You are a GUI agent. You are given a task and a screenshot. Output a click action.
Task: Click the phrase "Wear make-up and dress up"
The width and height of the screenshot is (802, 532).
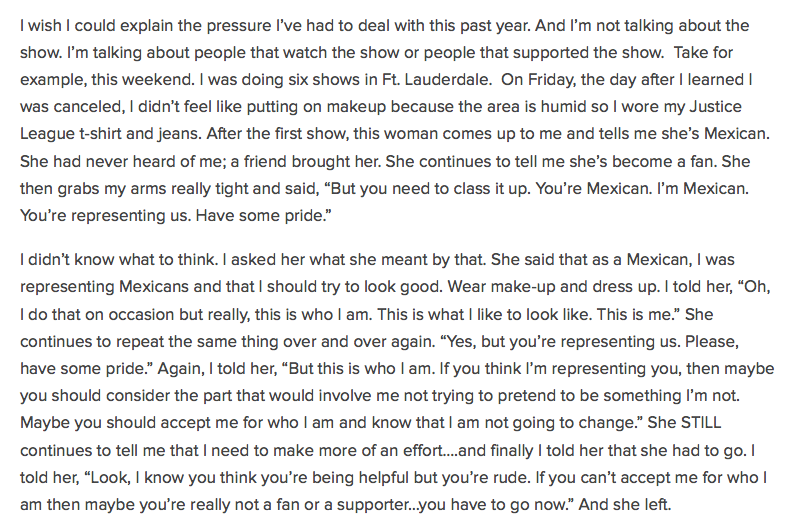pyautogui.click(x=553, y=287)
